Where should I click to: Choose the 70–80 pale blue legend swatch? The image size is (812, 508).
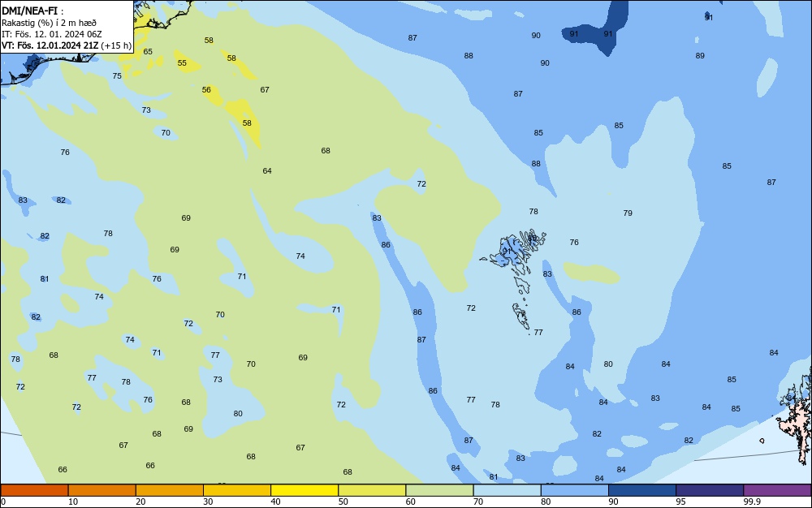coord(507,490)
